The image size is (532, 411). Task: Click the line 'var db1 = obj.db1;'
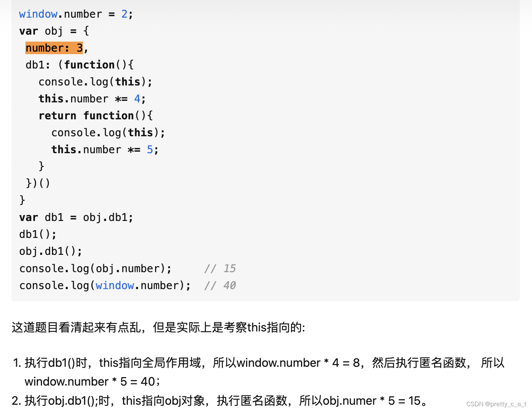tap(76, 217)
